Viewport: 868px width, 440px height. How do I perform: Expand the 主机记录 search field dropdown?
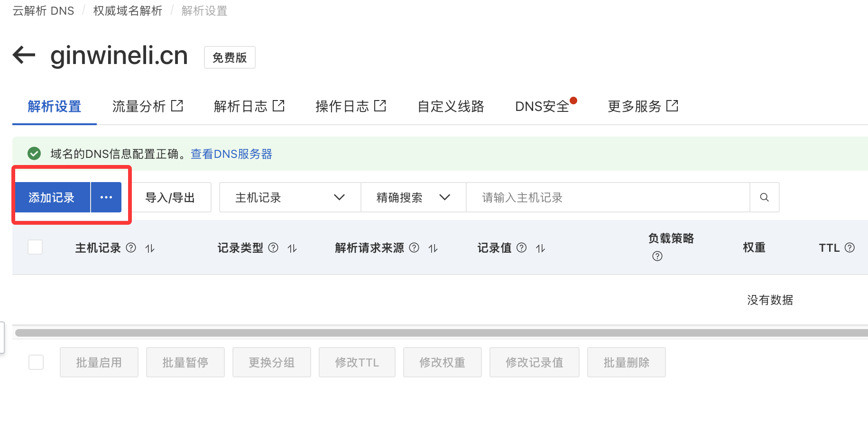tap(290, 197)
